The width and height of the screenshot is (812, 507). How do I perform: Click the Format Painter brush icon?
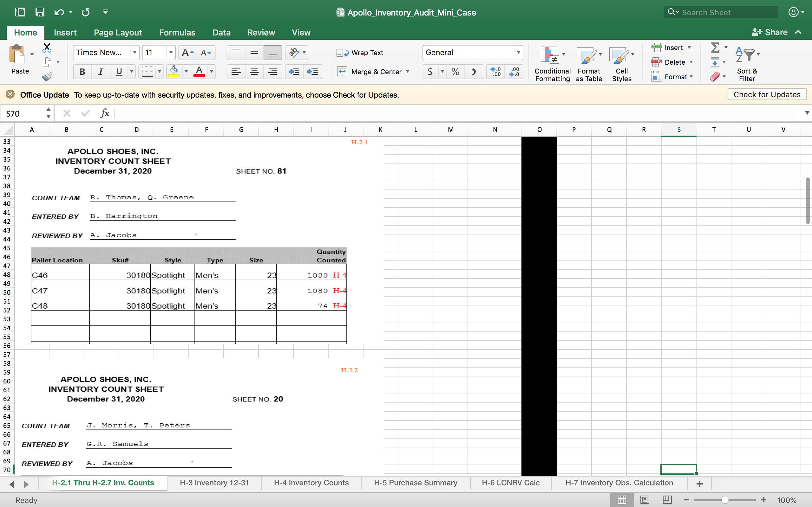tap(47, 77)
